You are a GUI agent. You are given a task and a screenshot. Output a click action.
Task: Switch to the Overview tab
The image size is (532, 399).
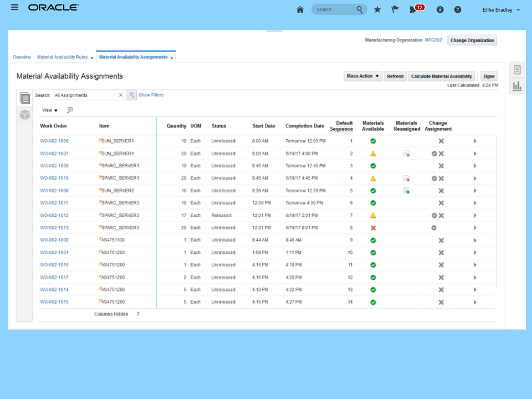click(x=22, y=57)
